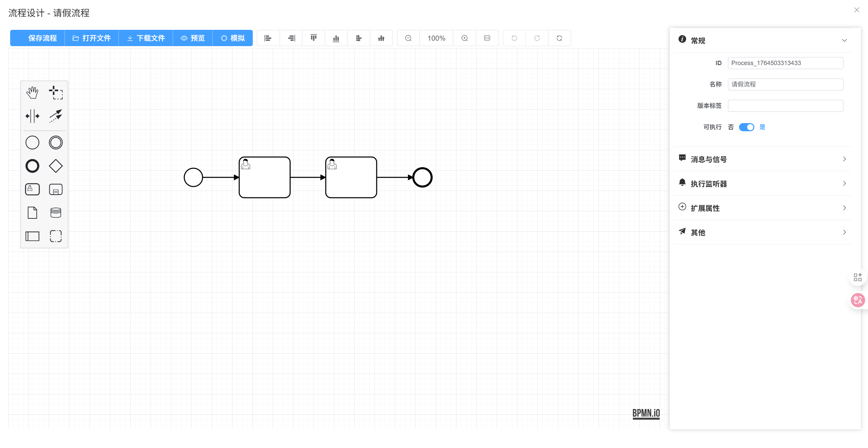Pick the gateway diamond shape
868x448 pixels.
click(56, 166)
